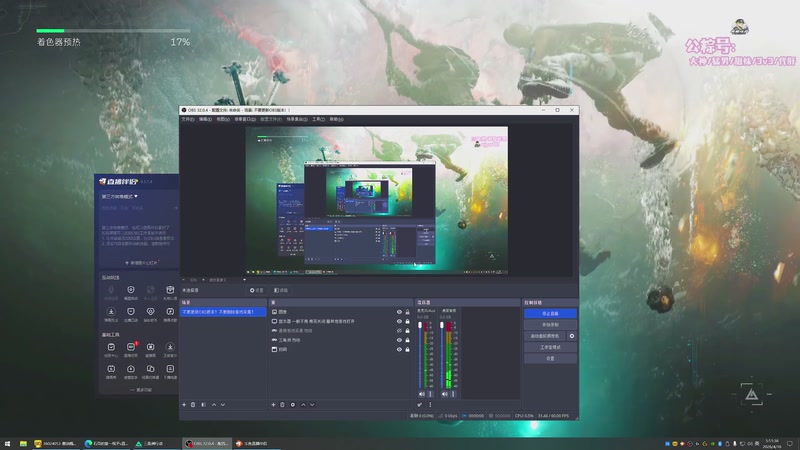This screenshot has width=800, height=450.
Task: Click the desktop audio volume slider handle
Action: click(420, 325)
